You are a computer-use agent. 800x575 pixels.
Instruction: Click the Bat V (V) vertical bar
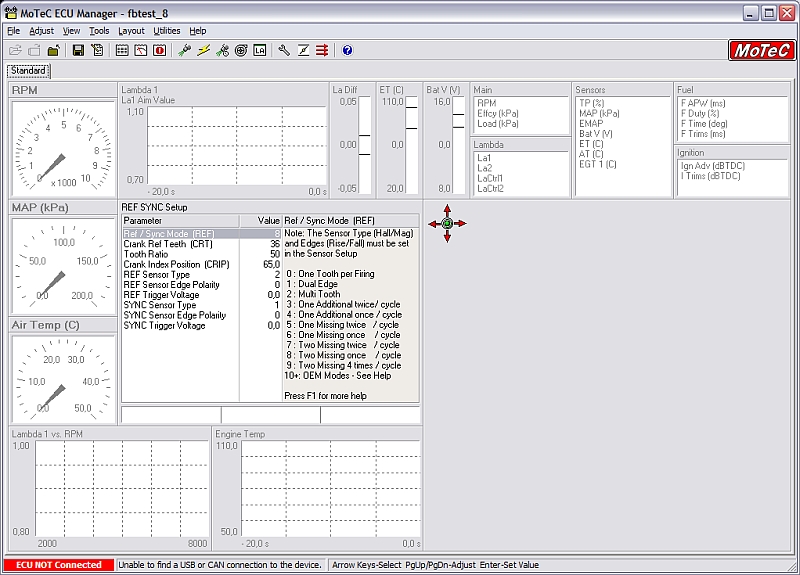pos(459,145)
